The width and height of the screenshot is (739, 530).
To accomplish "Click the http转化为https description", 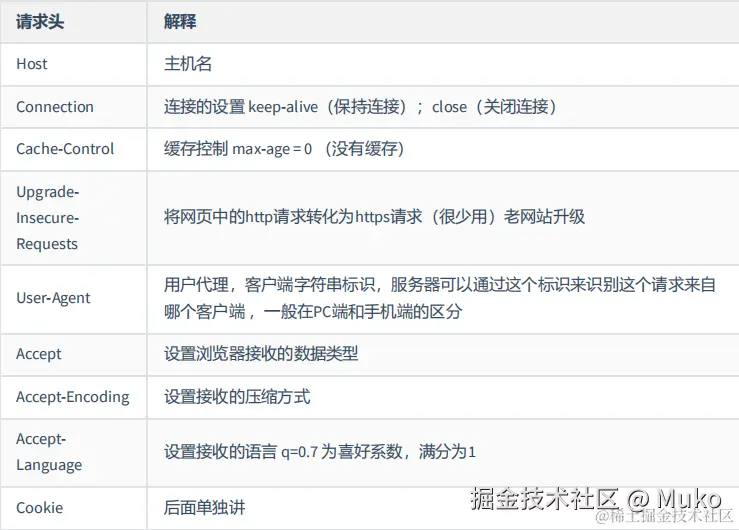I will [x=374, y=217].
